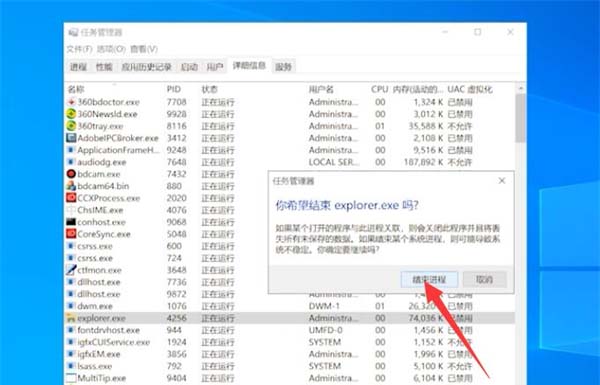Click the 360bdoctor.exe process icon

click(71, 102)
